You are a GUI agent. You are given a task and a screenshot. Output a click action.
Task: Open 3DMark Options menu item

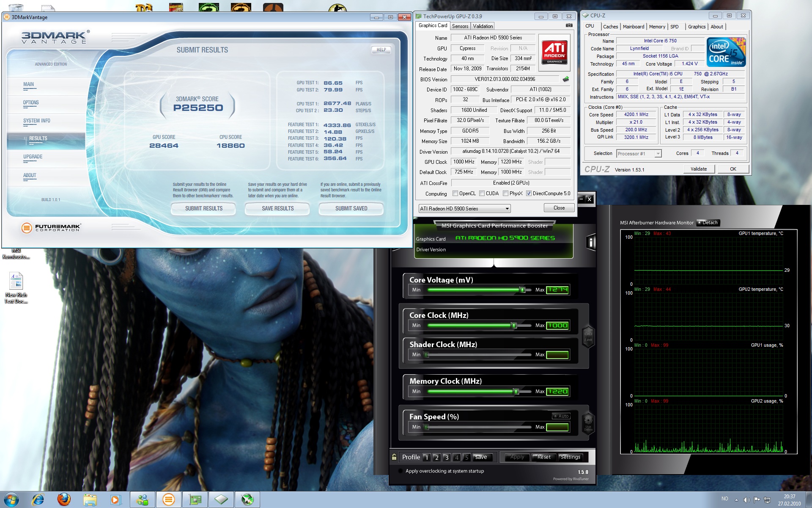tap(31, 102)
